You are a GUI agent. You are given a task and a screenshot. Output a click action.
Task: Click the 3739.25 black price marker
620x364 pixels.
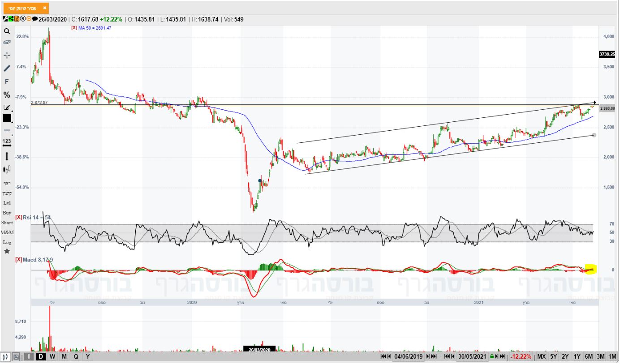tap(607, 54)
